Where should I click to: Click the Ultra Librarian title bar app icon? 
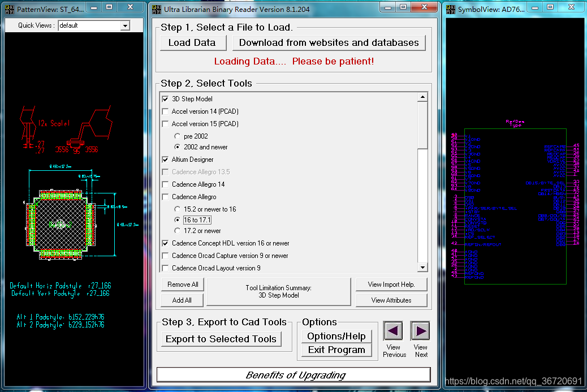[x=157, y=10]
